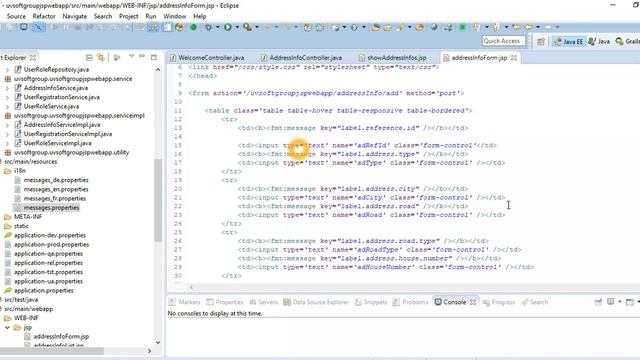640x360 pixels.
Task: Minimize the Project Explorer view
Action: (142, 57)
